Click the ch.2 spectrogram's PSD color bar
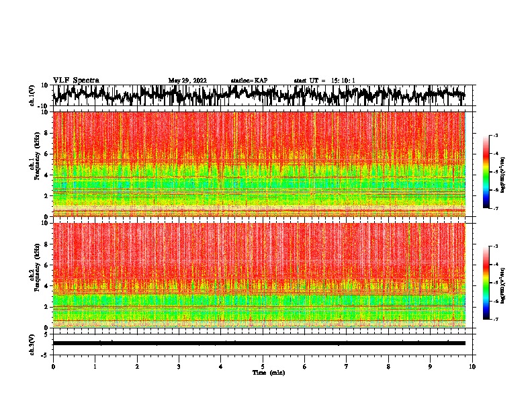This screenshot has height=411, width=532. point(486,283)
